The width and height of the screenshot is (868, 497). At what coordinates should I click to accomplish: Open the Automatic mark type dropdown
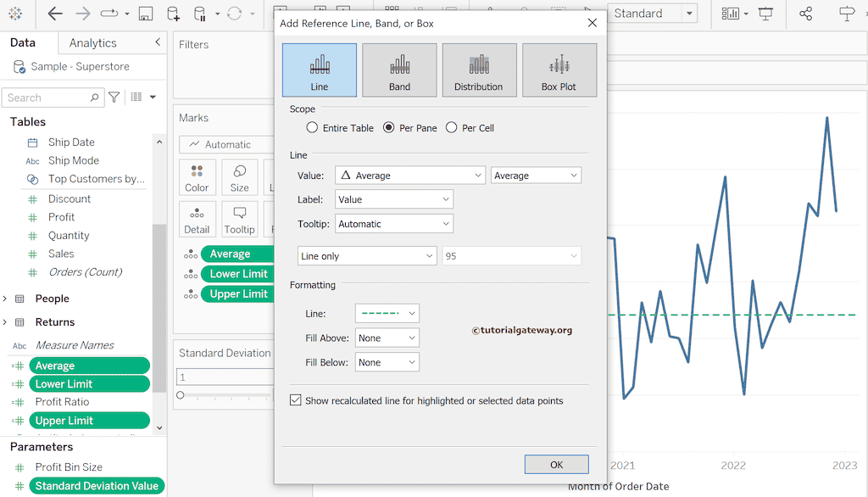click(227, 145)
